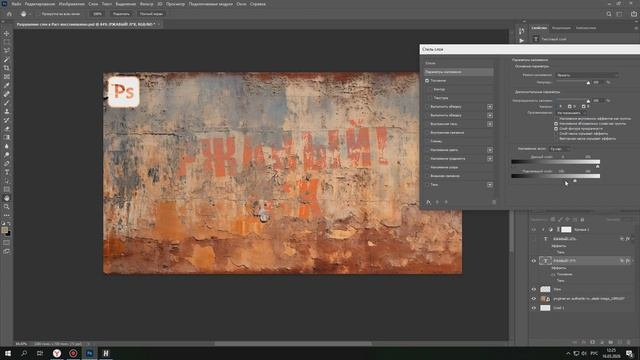The width and height of the screenshot is (640, 360).
Task: Open the Файл menu
Action: [x=16, y=4]
